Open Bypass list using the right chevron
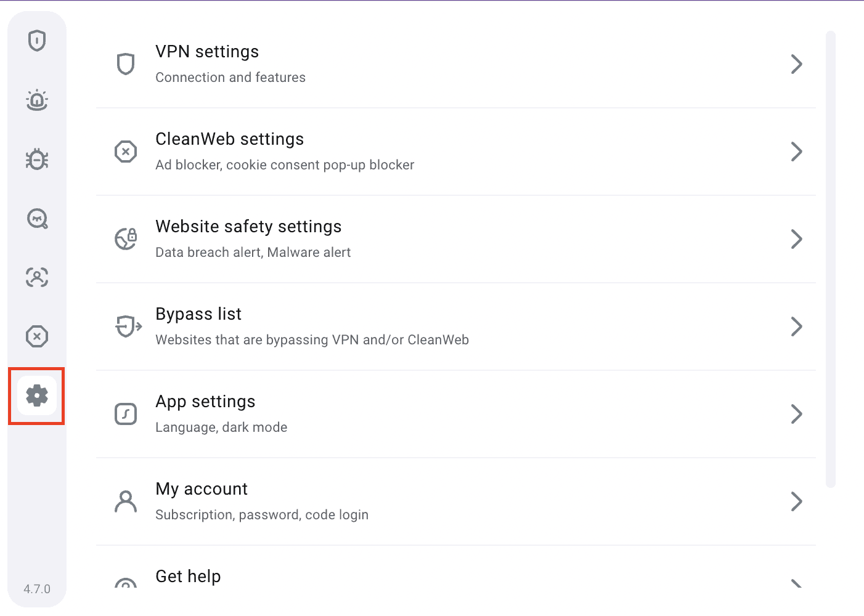 point(796,326)
